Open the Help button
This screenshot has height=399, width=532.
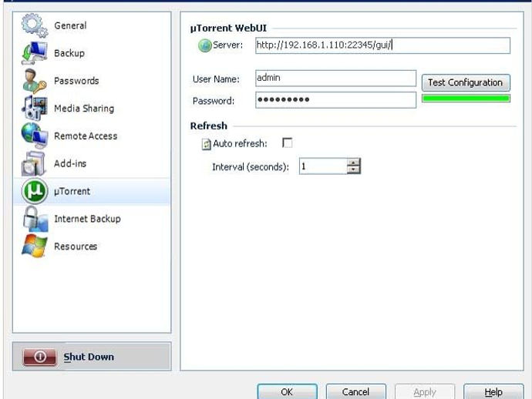pyautogui.click(x=493, y=392)
